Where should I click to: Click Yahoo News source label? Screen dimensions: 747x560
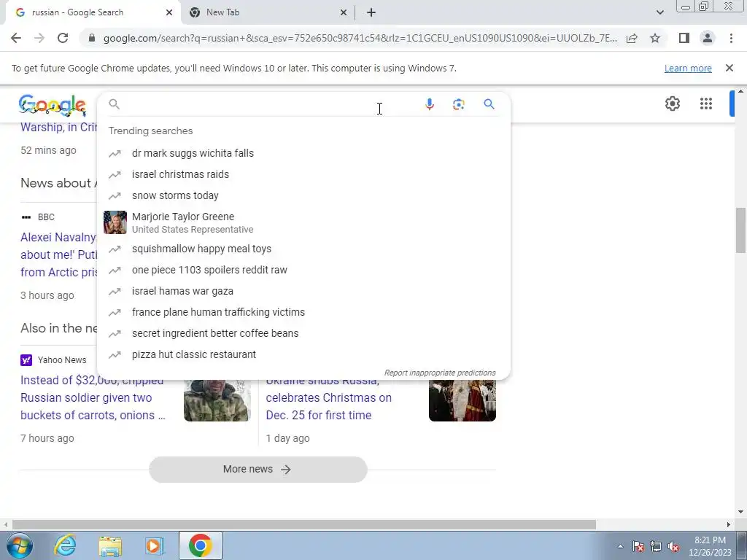(x=62, y=360)
